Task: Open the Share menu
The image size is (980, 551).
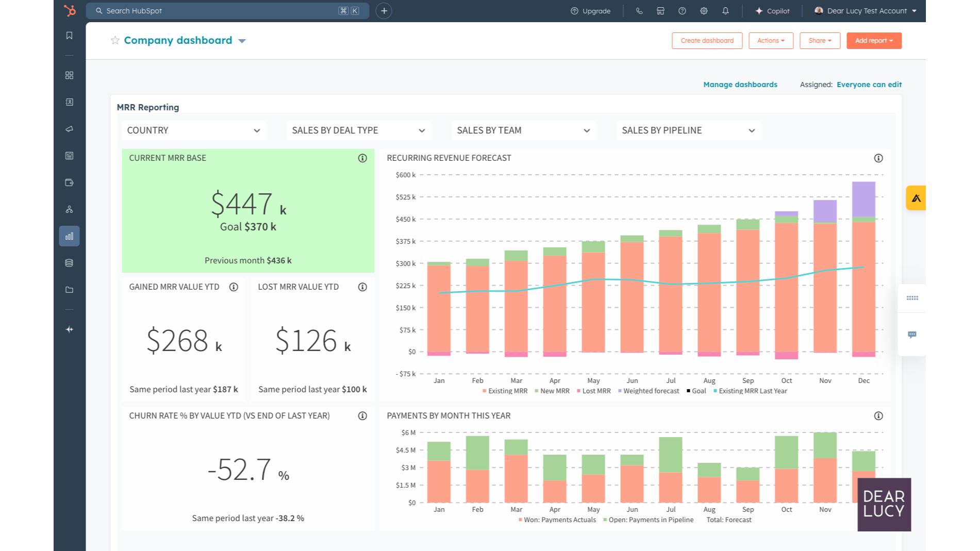Action: [820, 41]
